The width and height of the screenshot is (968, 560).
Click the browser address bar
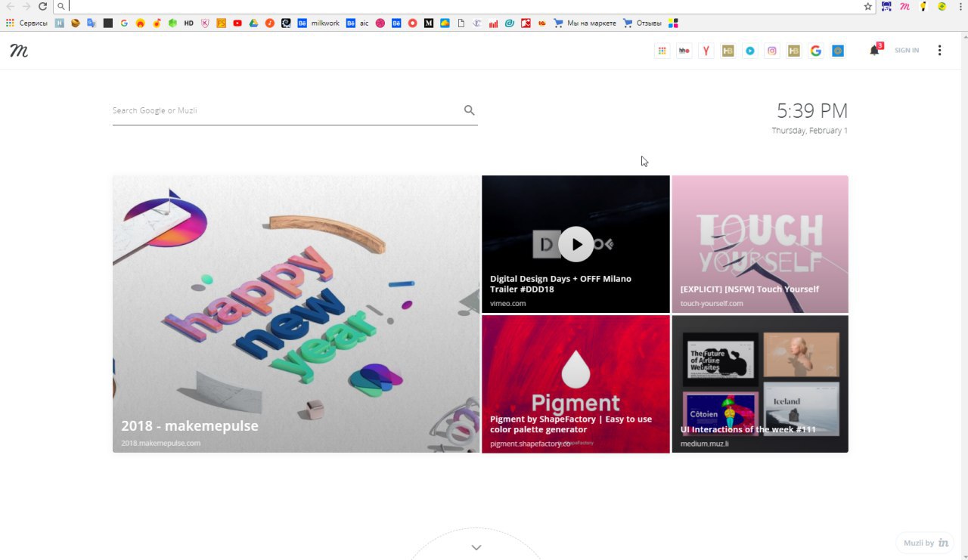click(463, 6)
